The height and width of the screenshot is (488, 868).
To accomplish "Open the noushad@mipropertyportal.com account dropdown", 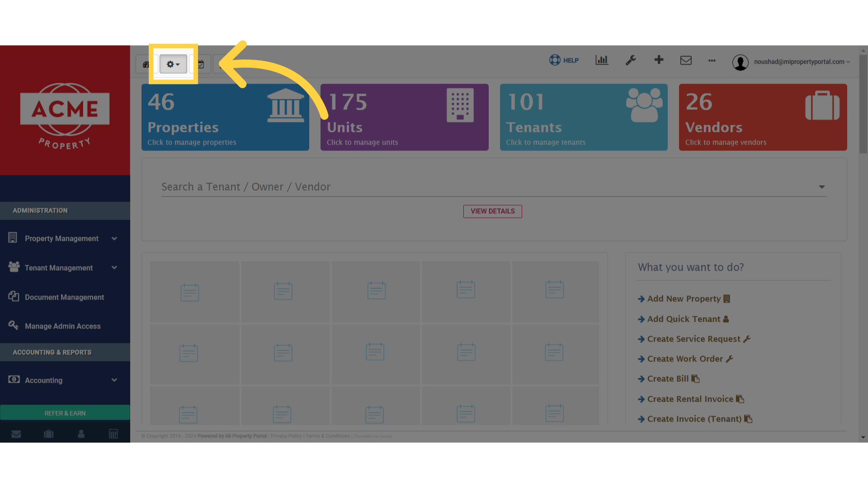I will (x=802, y=62).
